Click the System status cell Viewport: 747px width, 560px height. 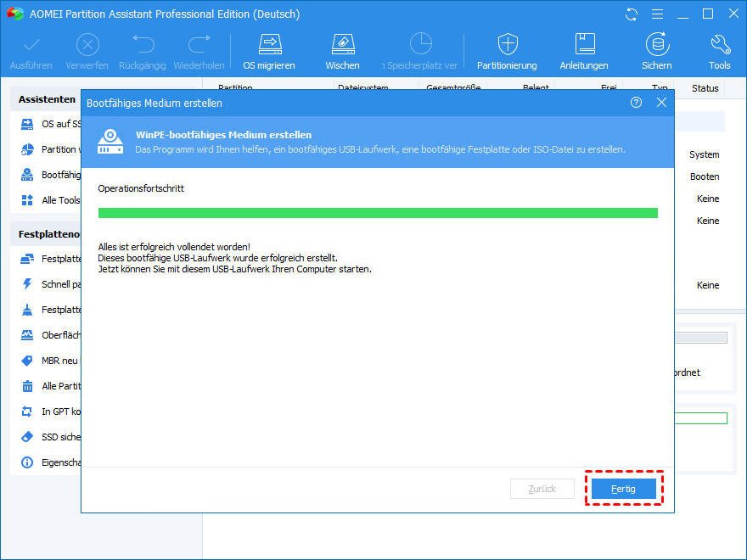click(x=704, y=154)
